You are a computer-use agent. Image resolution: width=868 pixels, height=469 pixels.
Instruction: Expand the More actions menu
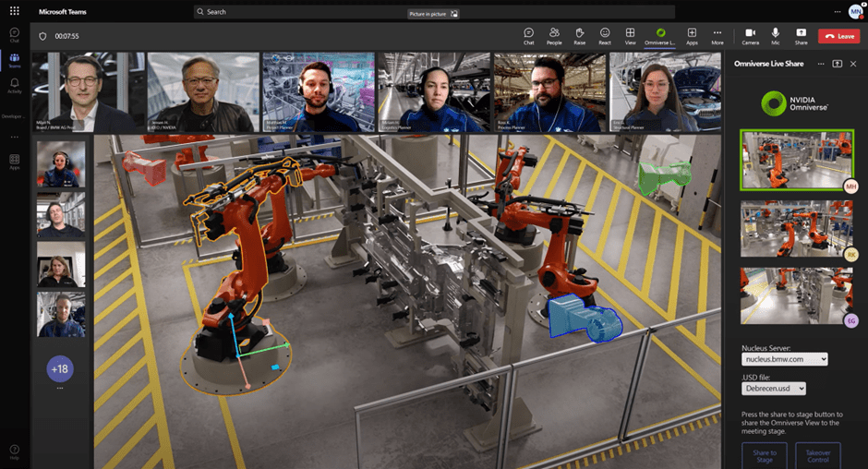717,35
